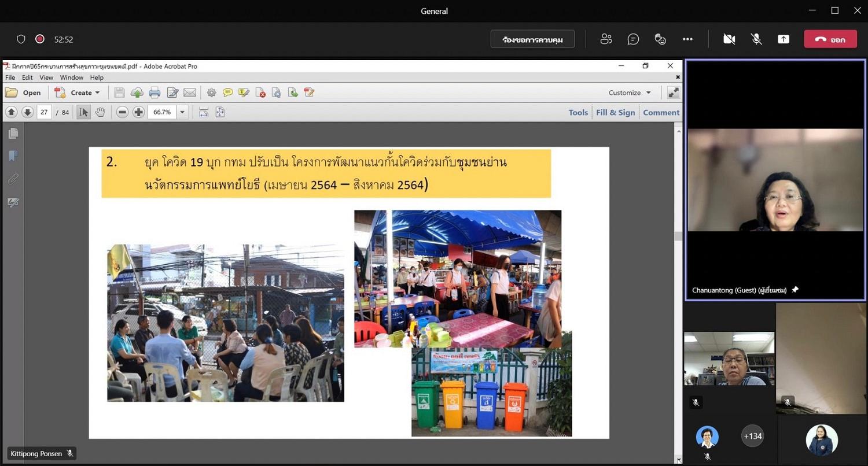Click the delete page icon
Screen dimensions: 868x466
[260, 93]
